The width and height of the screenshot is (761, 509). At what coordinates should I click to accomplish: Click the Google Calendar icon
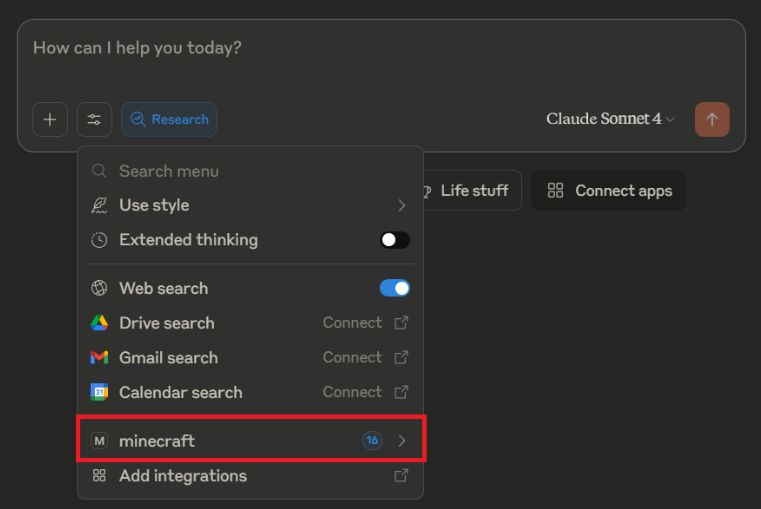coord(99,392)
